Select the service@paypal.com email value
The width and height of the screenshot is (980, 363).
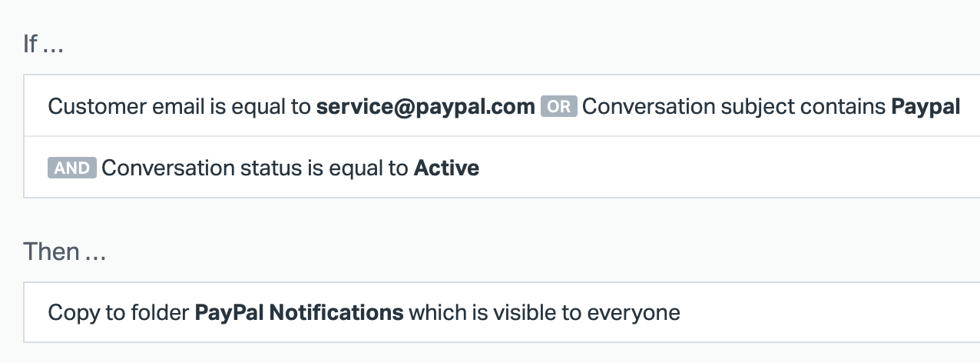tap(425, 107)
